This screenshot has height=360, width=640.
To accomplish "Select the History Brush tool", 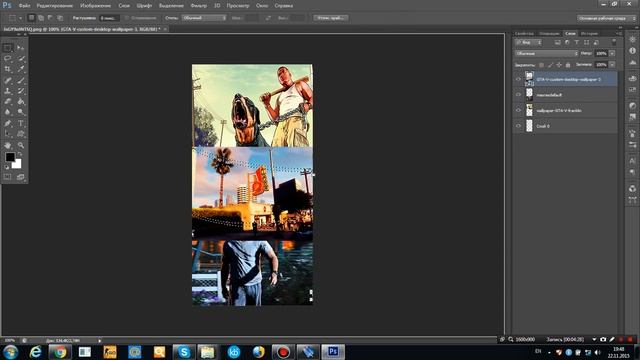I will 21,91.
